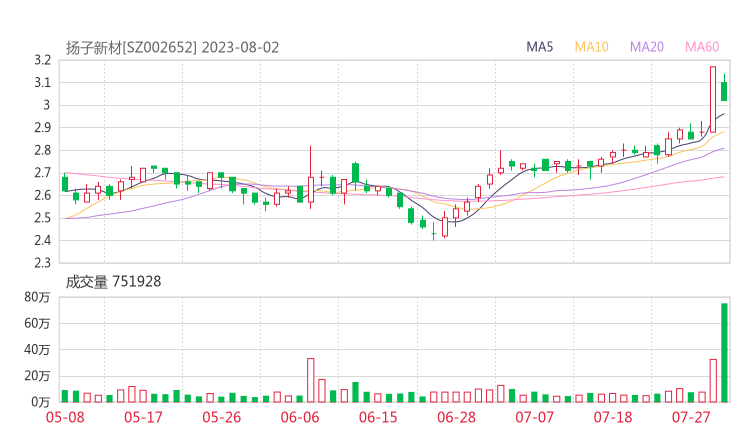The height and width of the screenshot is (440, 740).
Task: Click the 80万 volume axis label
Action: tap(37, 297)
